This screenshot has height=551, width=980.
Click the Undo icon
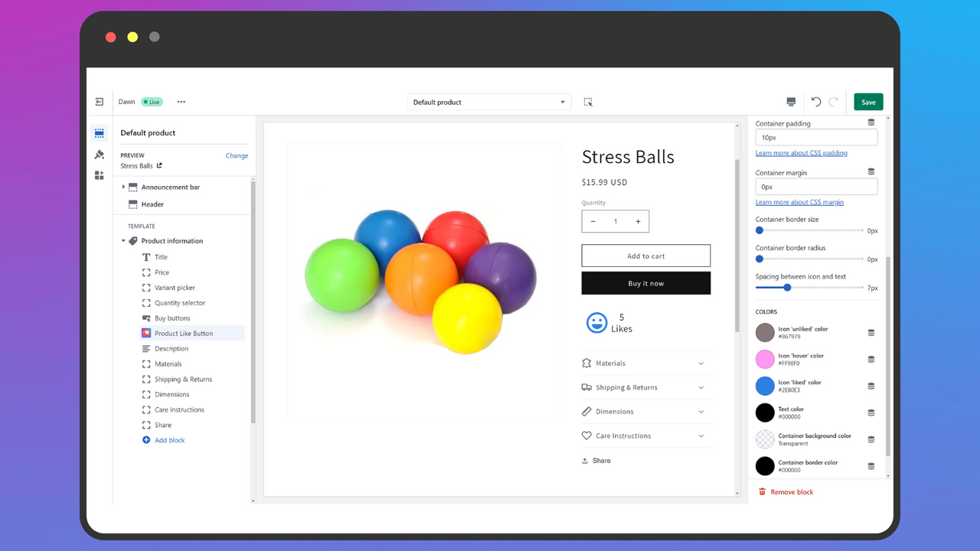point(815,101)
